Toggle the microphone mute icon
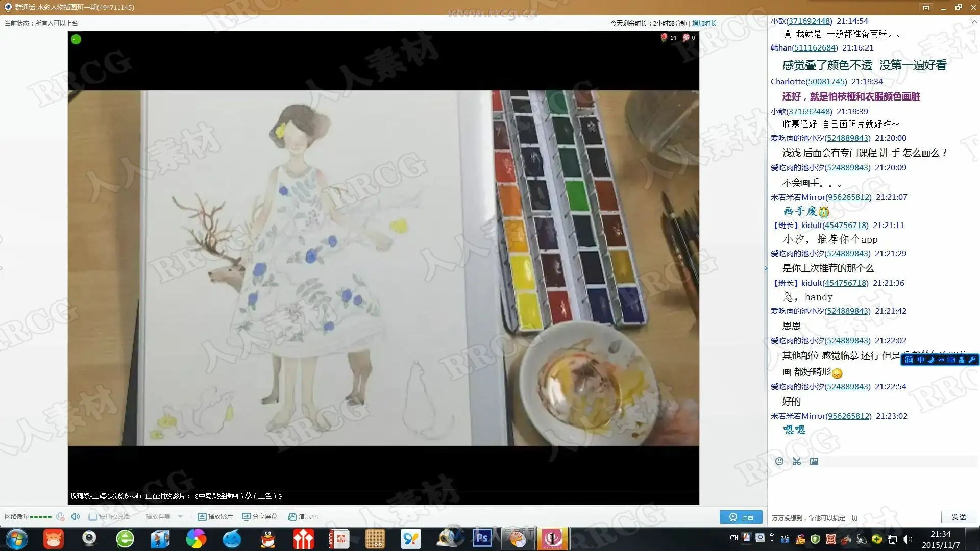980x551 pixels. click(x=60, y=516)
